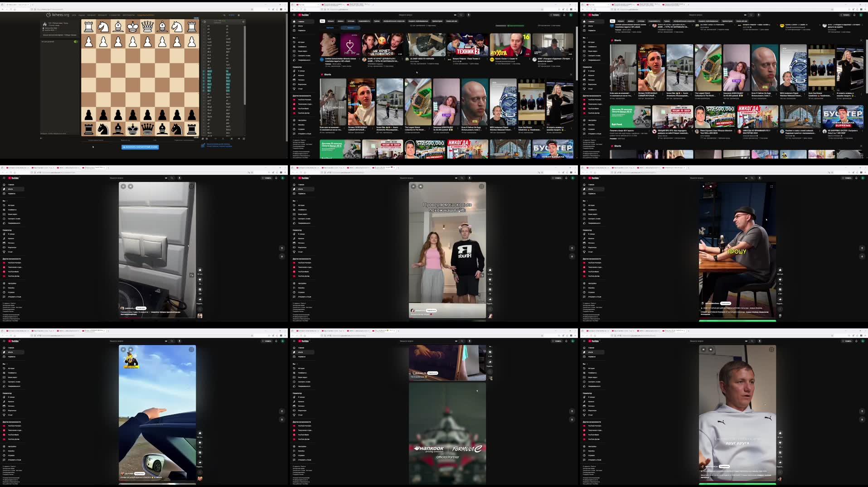
Task: Open Смотреть позже in the man in cap window sidebar
Action: click(x=594, y=219)
